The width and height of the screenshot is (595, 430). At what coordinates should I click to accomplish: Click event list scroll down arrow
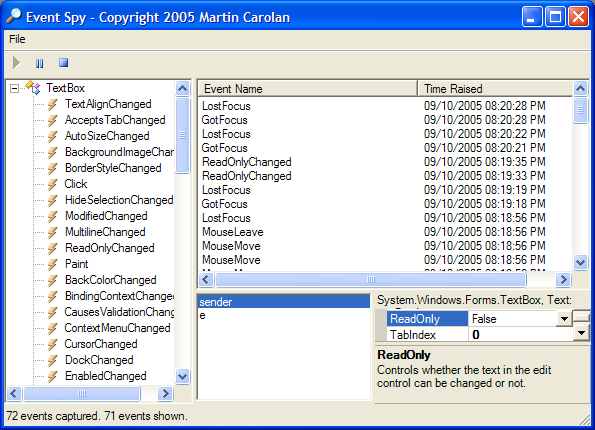click(x=581, y=262)
